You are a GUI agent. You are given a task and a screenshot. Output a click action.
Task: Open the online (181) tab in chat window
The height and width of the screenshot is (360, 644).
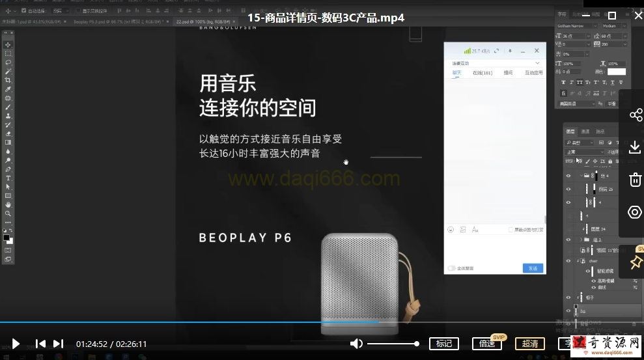click(x=482, y=73)
